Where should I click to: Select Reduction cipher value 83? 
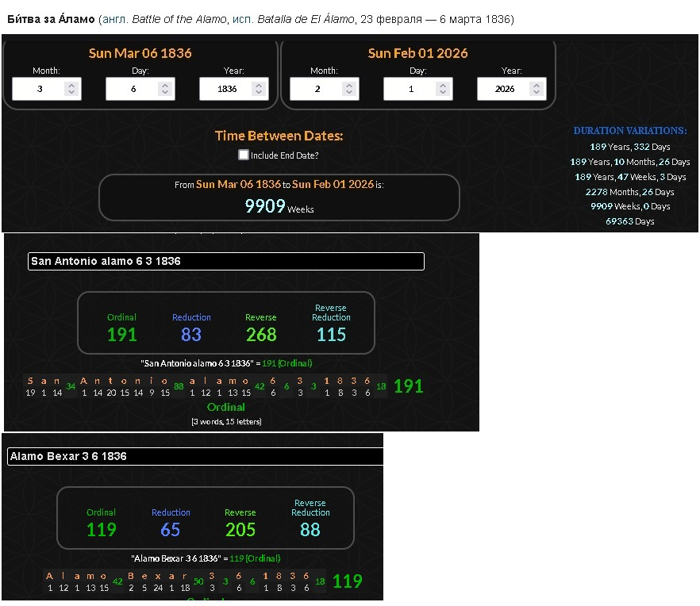[x=191, y=335]
